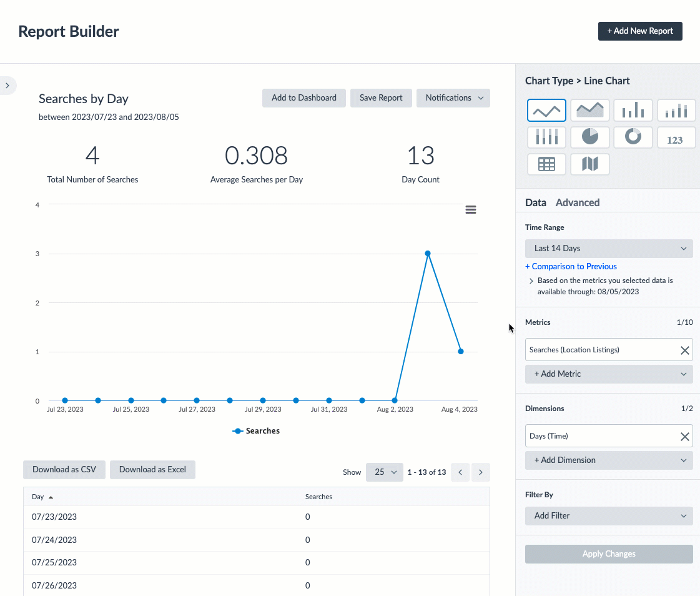Expand the data availability disclosure note
700x596 pixels.
pyautogui.click(x=531, y=281)
